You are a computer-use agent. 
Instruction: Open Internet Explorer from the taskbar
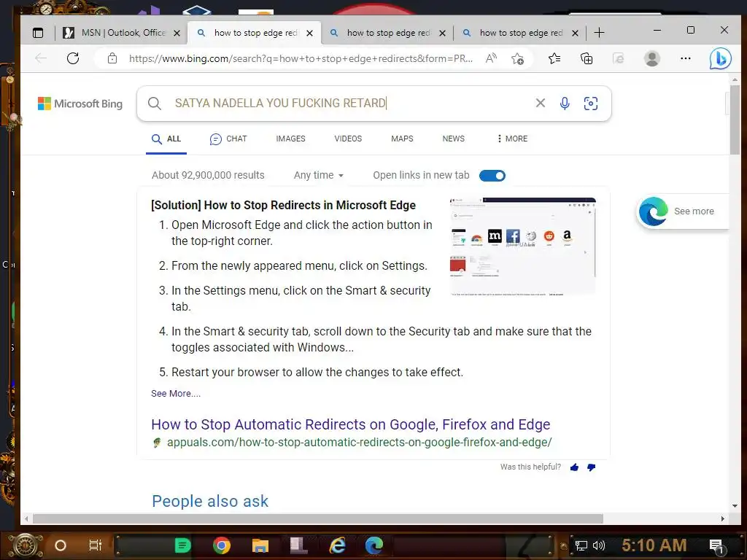(337, 545)
